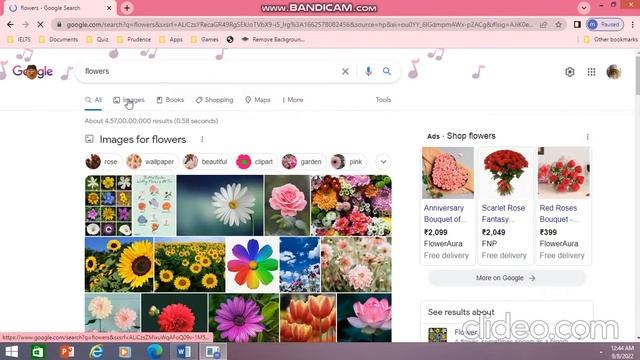Open the tab search dropdown arrow
This screenshot has width=640, height=360.
(584, 8)
